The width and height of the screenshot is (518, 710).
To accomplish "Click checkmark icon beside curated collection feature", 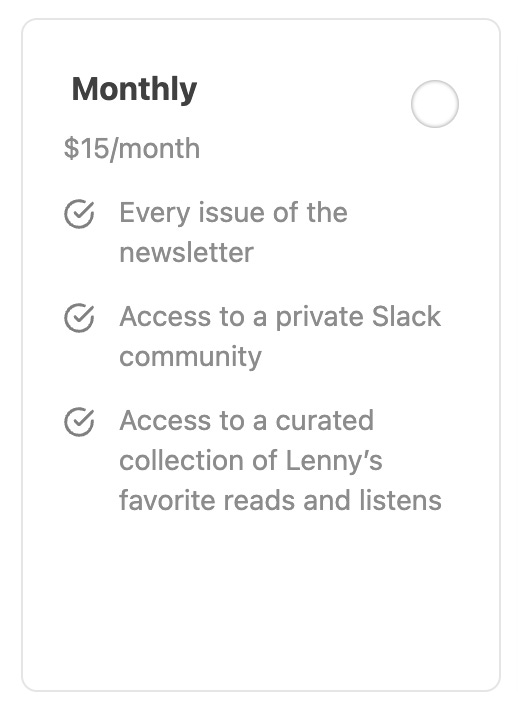I will click(x=79, y=422).
